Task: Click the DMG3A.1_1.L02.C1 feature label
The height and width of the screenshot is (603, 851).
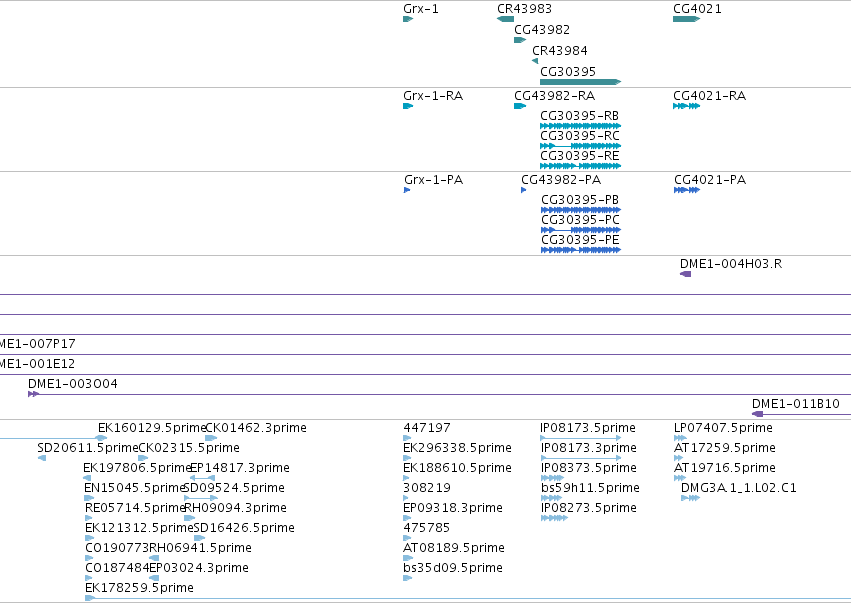Action: click(x=739, y=488)
